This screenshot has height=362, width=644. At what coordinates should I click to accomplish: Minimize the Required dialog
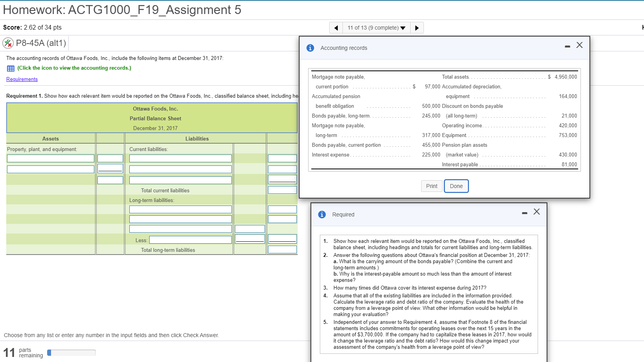(x=524, y=213)
